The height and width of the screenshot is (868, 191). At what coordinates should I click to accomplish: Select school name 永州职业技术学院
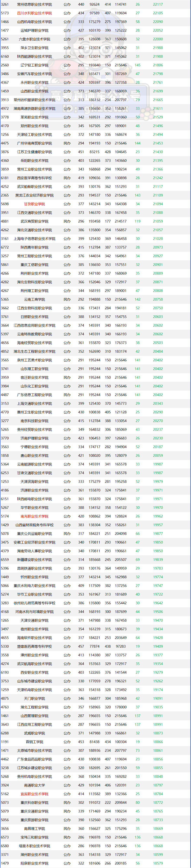click(35, 83)
